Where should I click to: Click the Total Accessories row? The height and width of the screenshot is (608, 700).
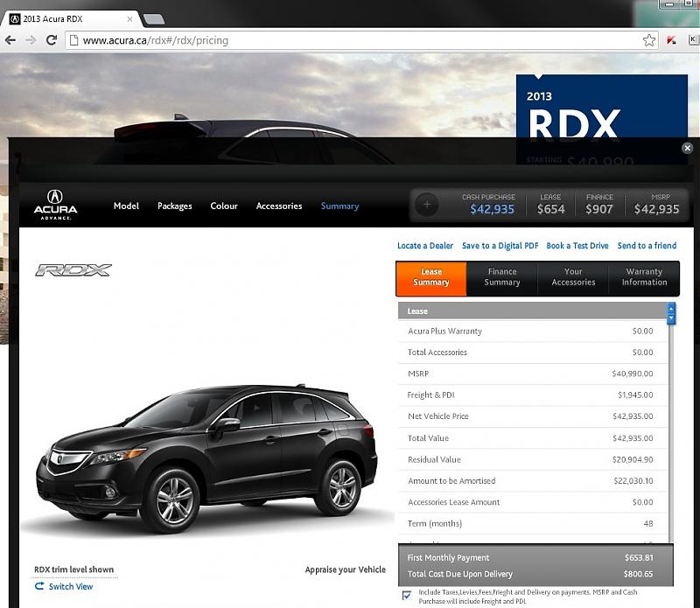pyautogui.click(x=533, y=353)
